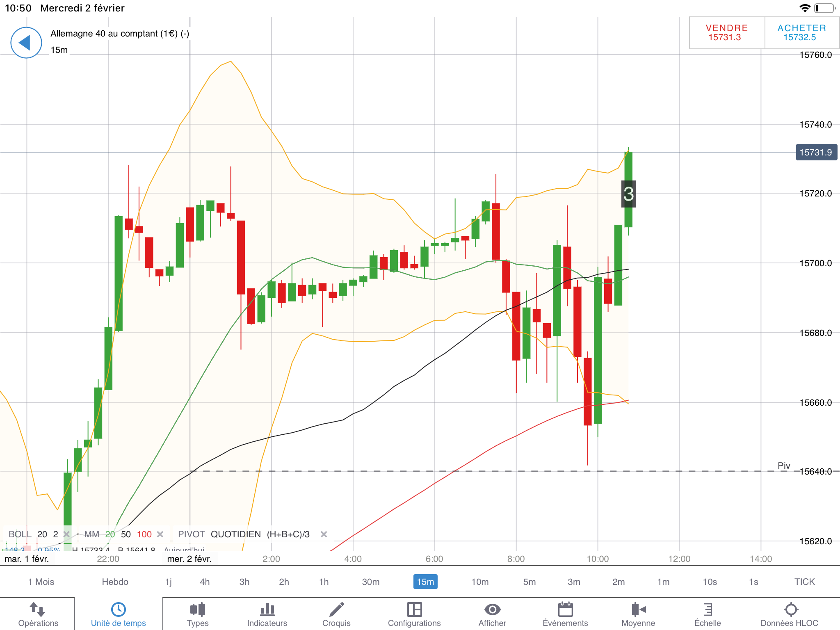Image resolution: width=840 pixels, height=630 pixels.
Task: Toggle the Afficher eye icon
Action: pyautogui.click(x=492, y=609)
